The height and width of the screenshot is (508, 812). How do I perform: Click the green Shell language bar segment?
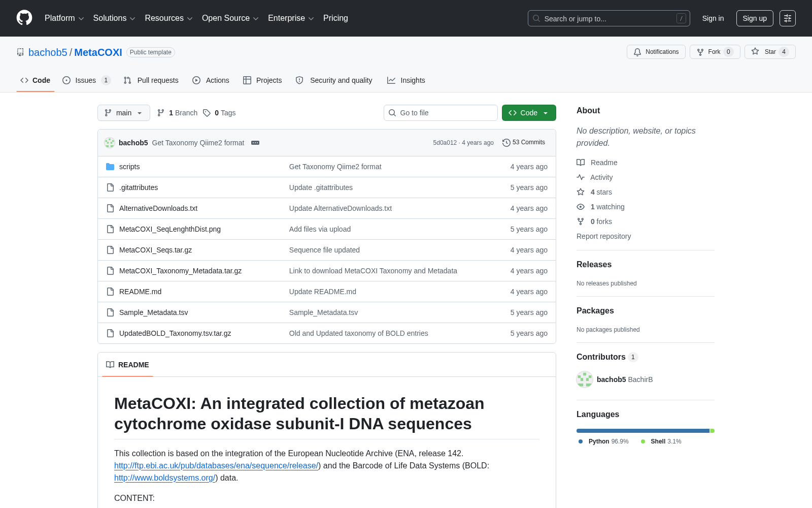(x=713, y=431)
